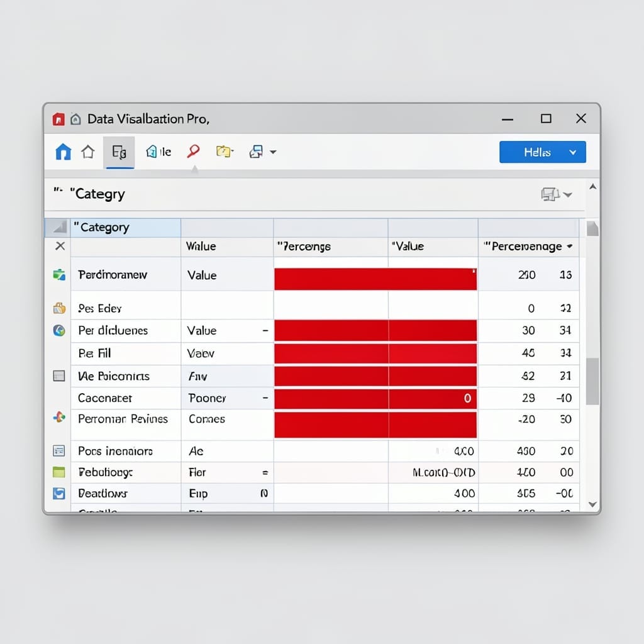Select the Pocs inenaiors row label
Image resolution: width=644 pixels, height=644 pixels.
click(x=115, y=451)
